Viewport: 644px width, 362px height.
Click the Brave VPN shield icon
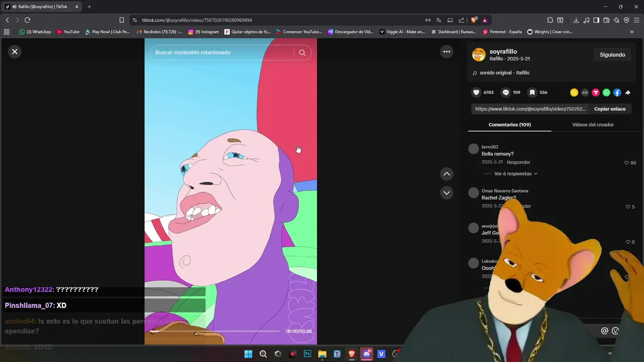point(626,20)
